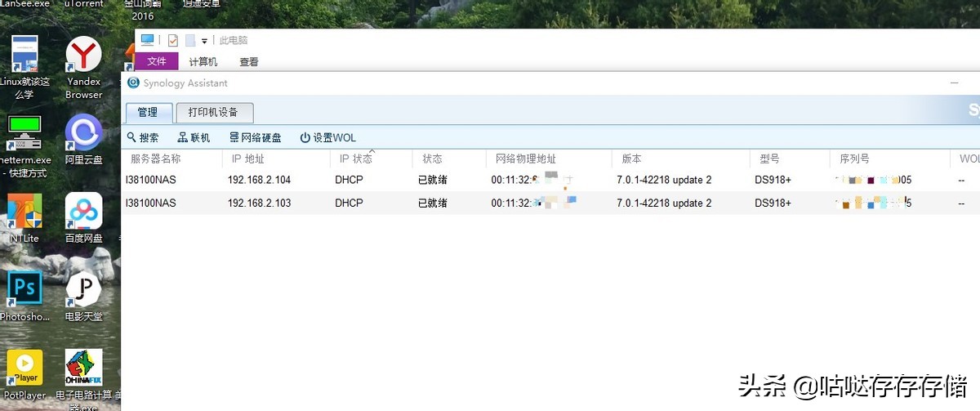Click the Synology Assistant title bar logo
Viewport: 980px width, 411px height.
coord(133,83)
